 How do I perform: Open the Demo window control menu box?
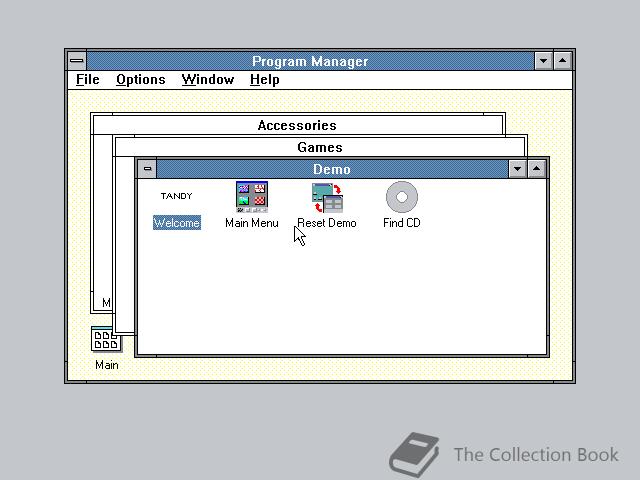click(147, 169)
